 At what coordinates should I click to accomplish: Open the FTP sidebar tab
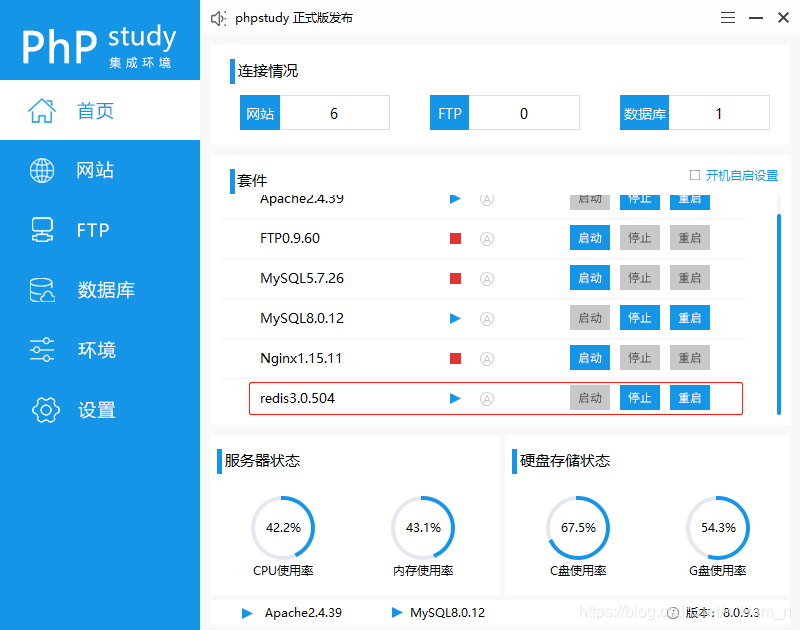pyautogui.click(x=100, y=230)
